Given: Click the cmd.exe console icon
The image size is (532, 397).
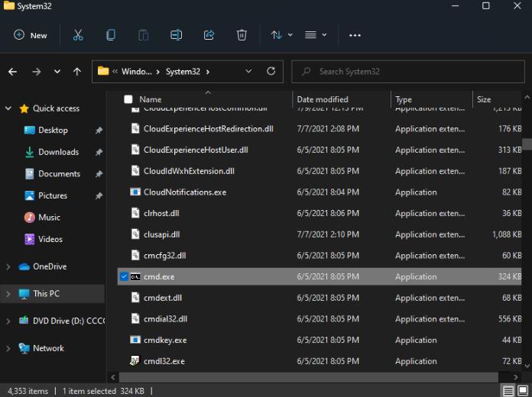Looking at the screenshot, I should click(135, 276).
